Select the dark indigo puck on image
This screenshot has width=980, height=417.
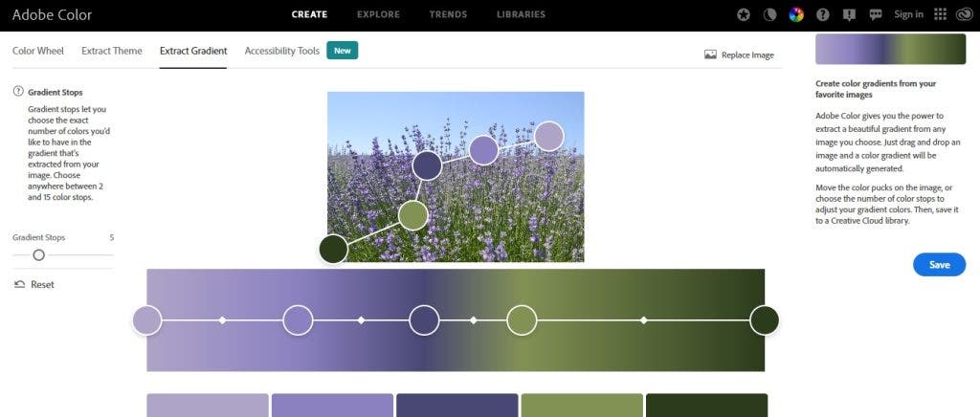point(427,165)
